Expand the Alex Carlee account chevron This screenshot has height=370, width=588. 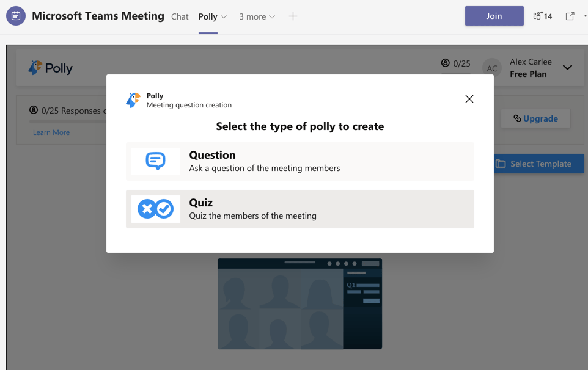[x=567, y=67]
